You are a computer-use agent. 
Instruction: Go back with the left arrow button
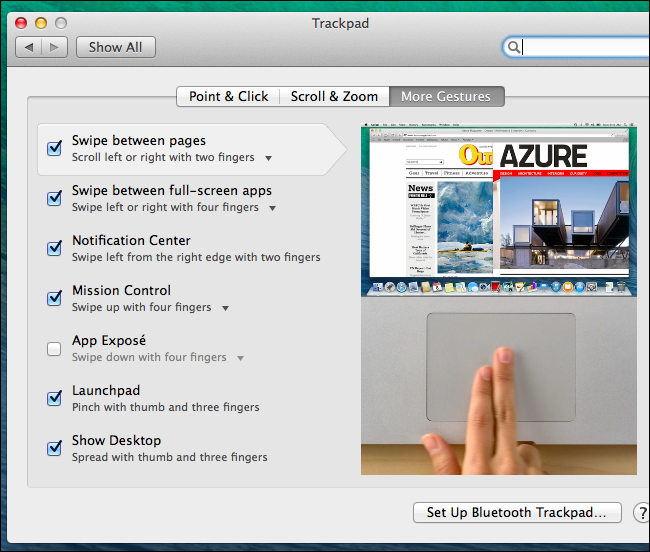pyautogui.click(x=29, y=47)
